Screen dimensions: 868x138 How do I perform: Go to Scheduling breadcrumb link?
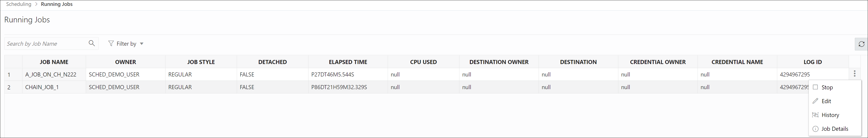point(19,4)
